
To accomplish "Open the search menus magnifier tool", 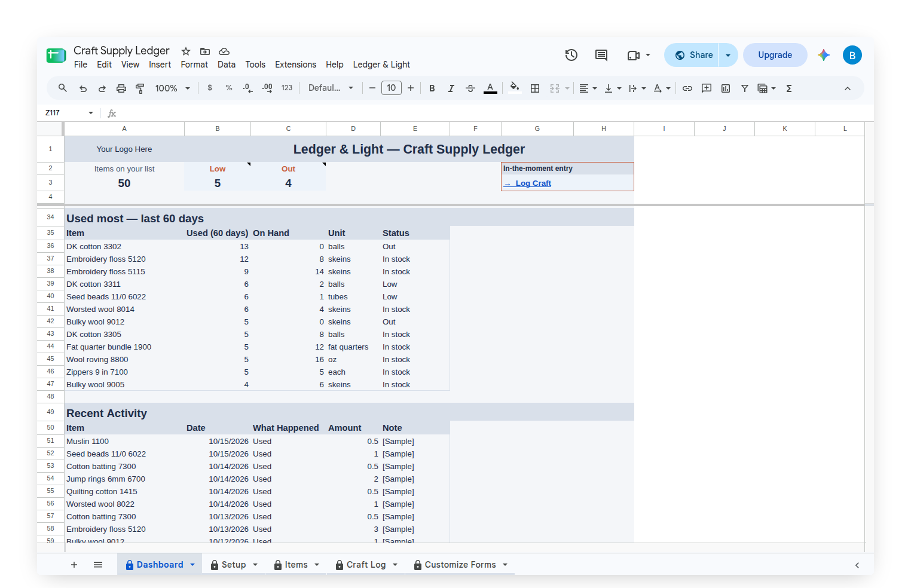I will coord(62,88).
